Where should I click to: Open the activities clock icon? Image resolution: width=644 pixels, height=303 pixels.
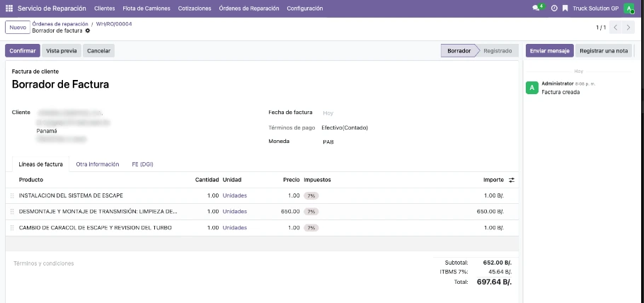(x=554, y=8)
